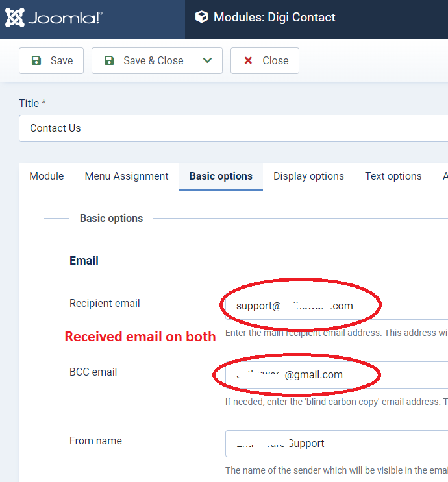Click the Save & Close button
Image resolution: width=448 pixels, height=482 pixels.
click(x=142, y=60)
